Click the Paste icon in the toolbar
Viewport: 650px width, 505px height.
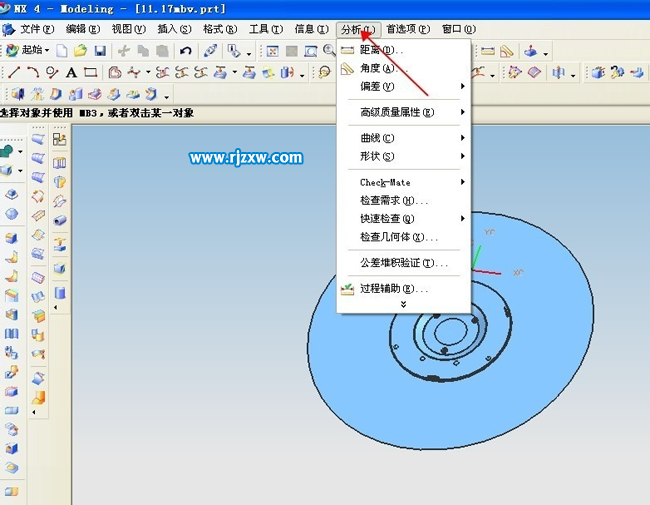click(x=162, y=51)
